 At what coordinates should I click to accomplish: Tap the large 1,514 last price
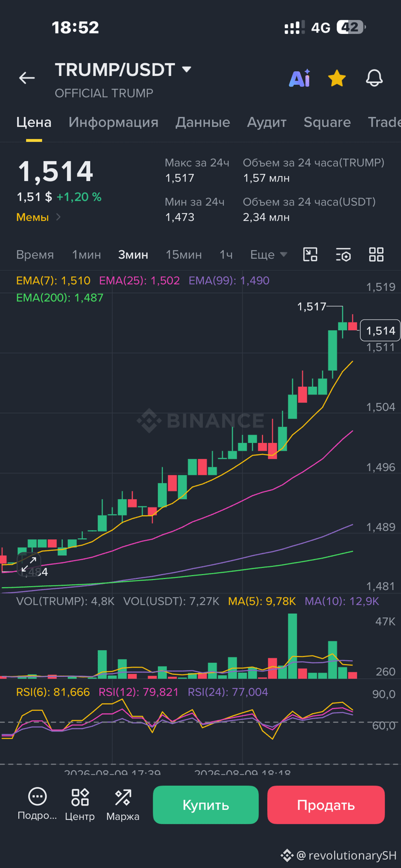pos(55,171)
